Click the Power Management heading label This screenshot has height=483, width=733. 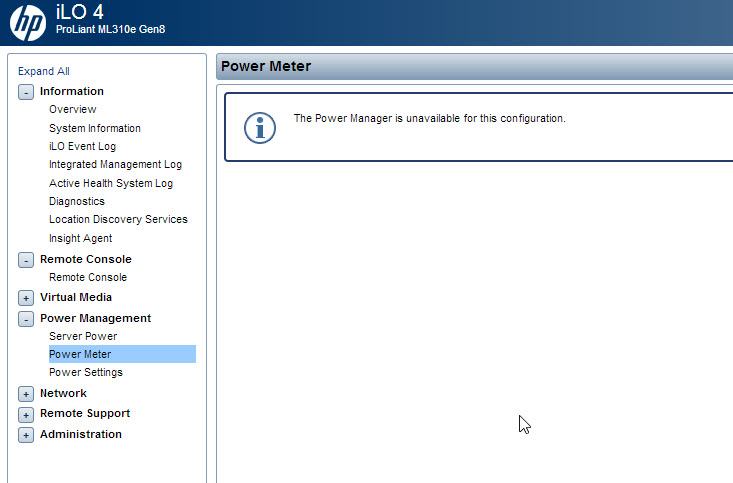pos(95,318)
